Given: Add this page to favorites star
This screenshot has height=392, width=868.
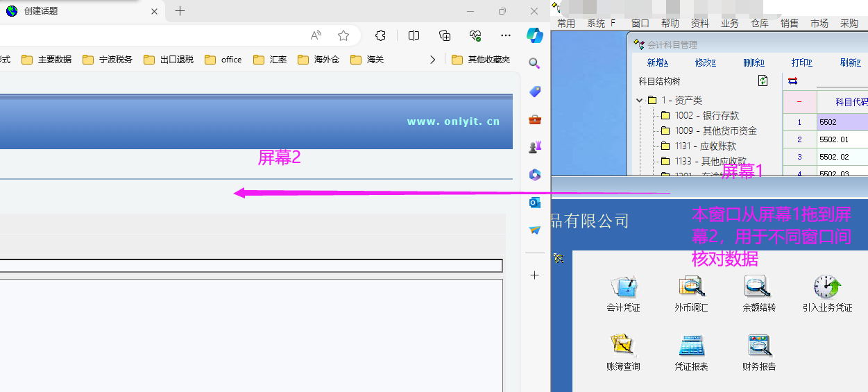Looking at the screenshot, I should 343,35.
